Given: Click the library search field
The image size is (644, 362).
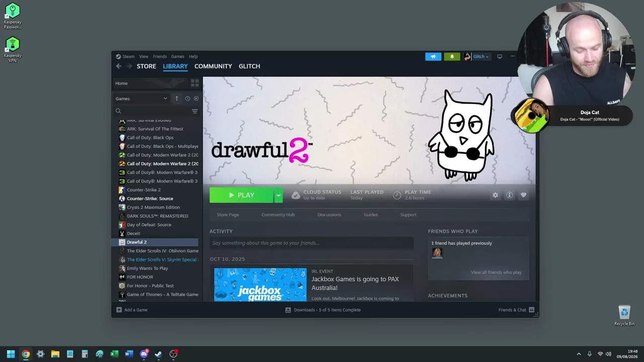Looking at the screenshot, I should point(152,111).
